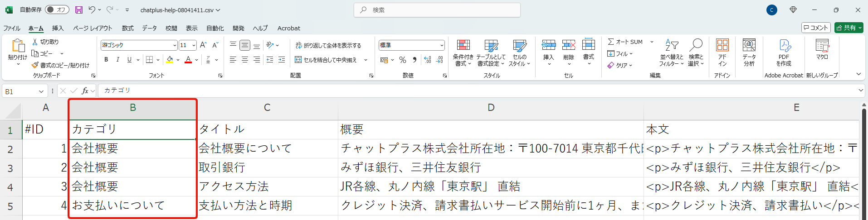Click the コピー button
The image size is (868, 220).
pyautogui.click(x=42, y=53)
